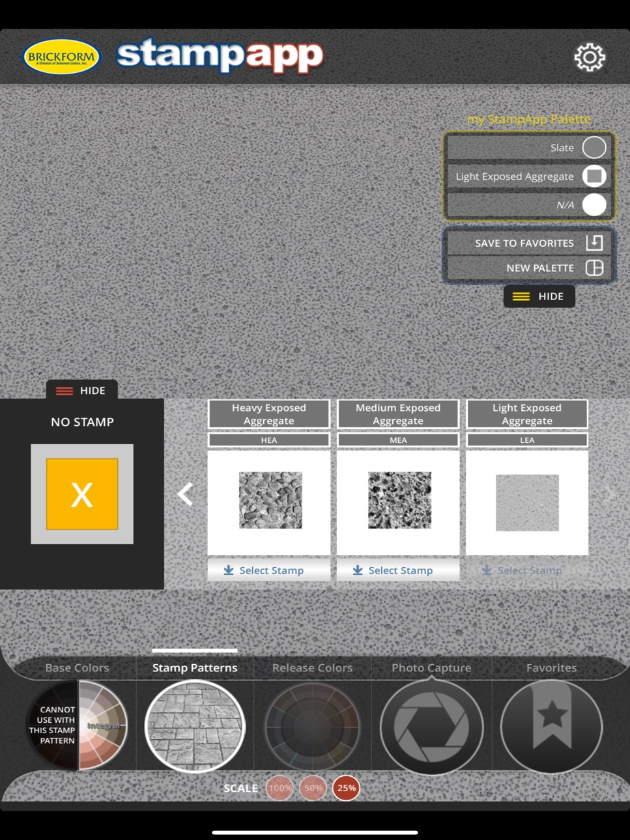The width and height of the screenshot is (630, 840).
Task: Open settings with the gear icon
Action: point(590,57)
